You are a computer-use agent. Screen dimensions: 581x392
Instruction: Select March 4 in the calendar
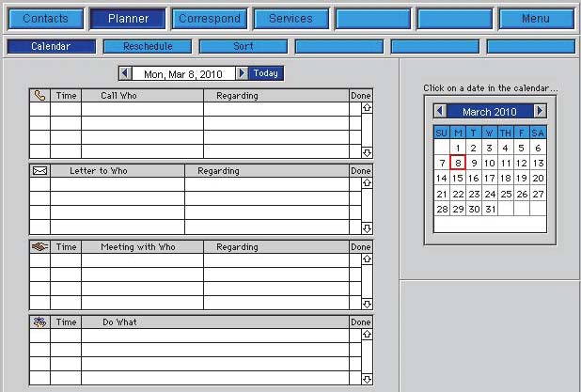[x=506, y=148]
